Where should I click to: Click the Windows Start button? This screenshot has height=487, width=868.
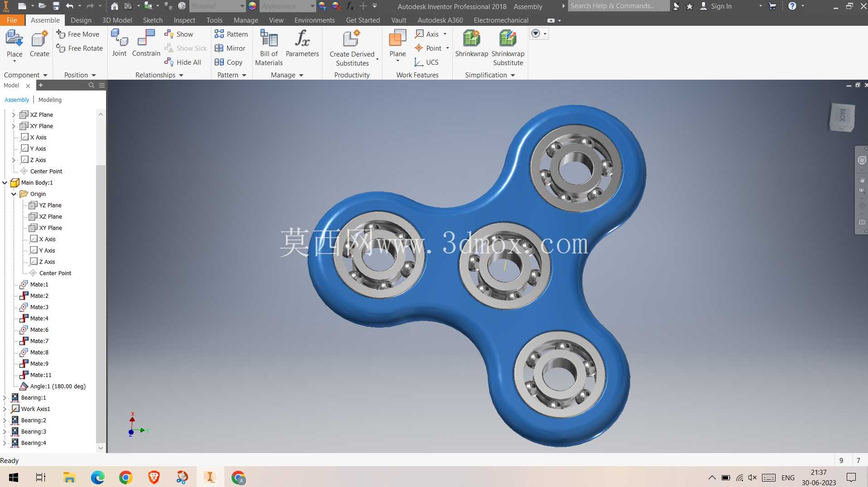point(14,477)
